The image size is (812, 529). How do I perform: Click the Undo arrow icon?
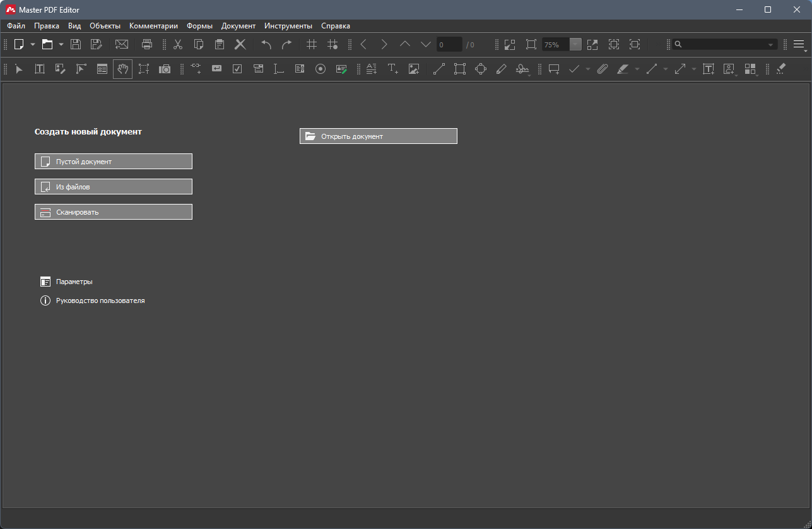pos(266,44)
